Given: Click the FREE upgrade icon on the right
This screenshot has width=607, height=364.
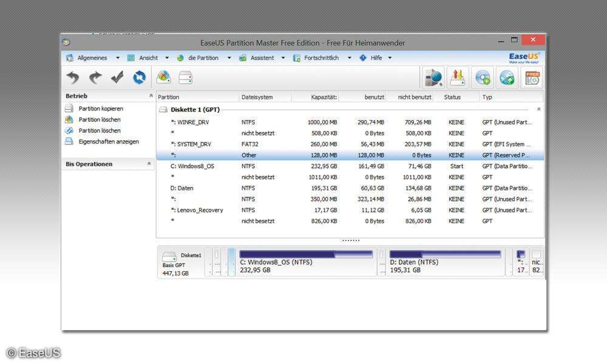Looking at the screenshot, I should click(531, 77).
